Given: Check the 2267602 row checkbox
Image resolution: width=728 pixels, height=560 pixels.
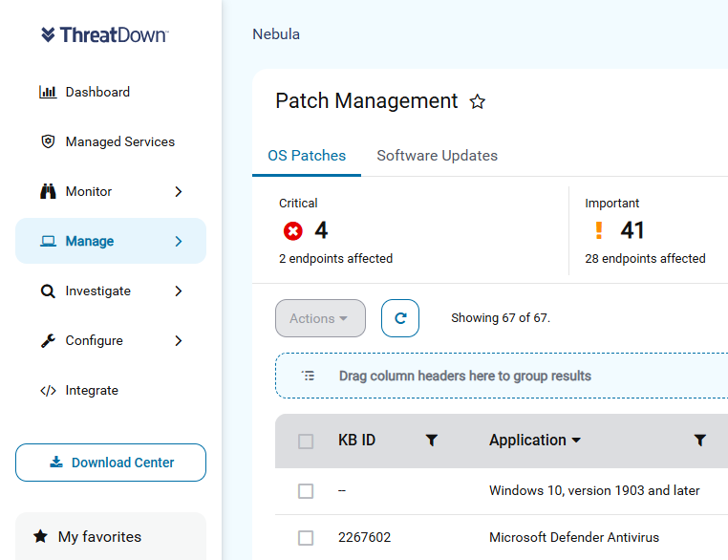Looking at the screenshot, I should (306, 538).
